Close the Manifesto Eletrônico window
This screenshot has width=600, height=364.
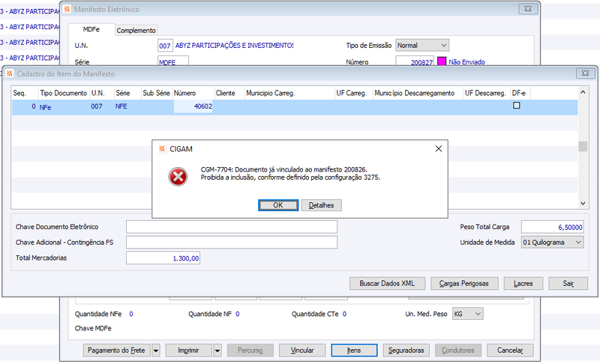tap(528, 9)
